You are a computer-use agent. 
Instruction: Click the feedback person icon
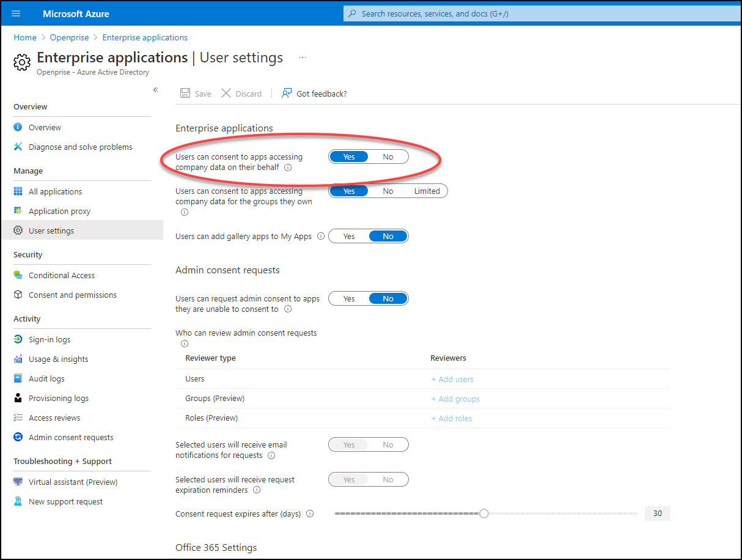click(x=287, y=94)
